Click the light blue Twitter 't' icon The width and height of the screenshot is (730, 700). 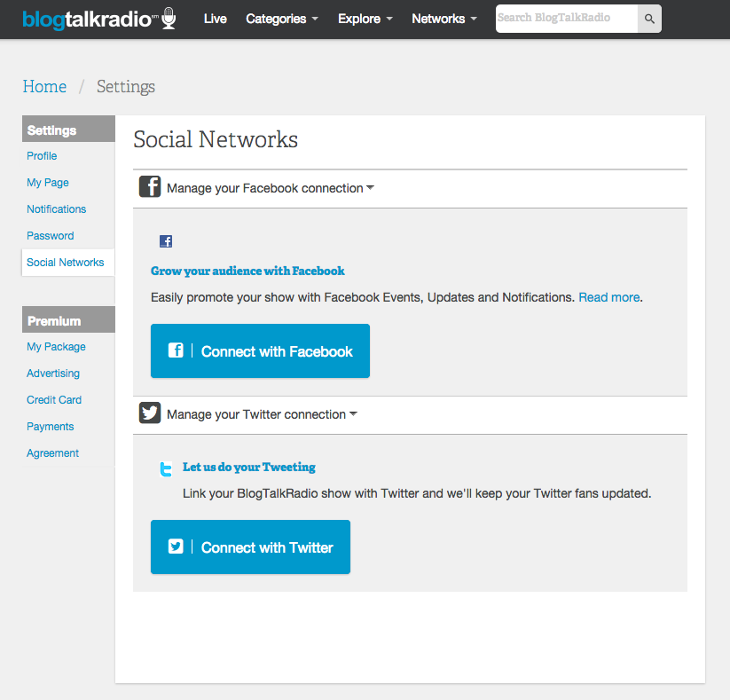166,469
